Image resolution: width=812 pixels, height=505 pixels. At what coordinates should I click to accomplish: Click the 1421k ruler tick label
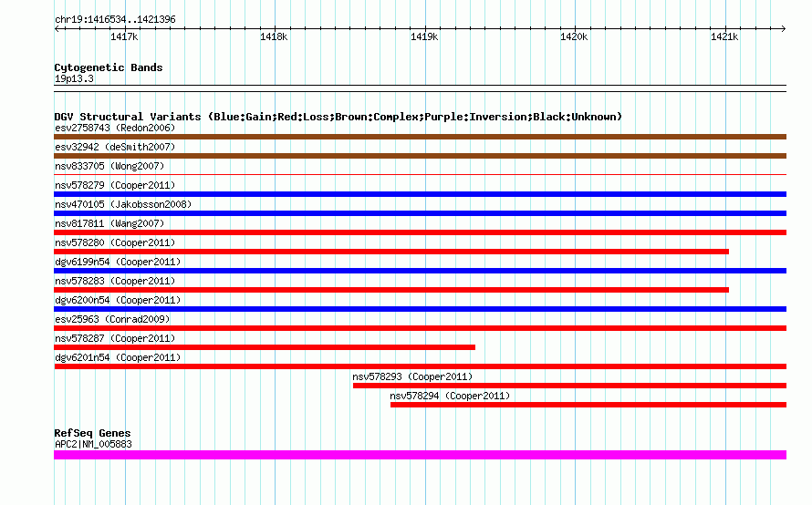(x=724, y=36)
